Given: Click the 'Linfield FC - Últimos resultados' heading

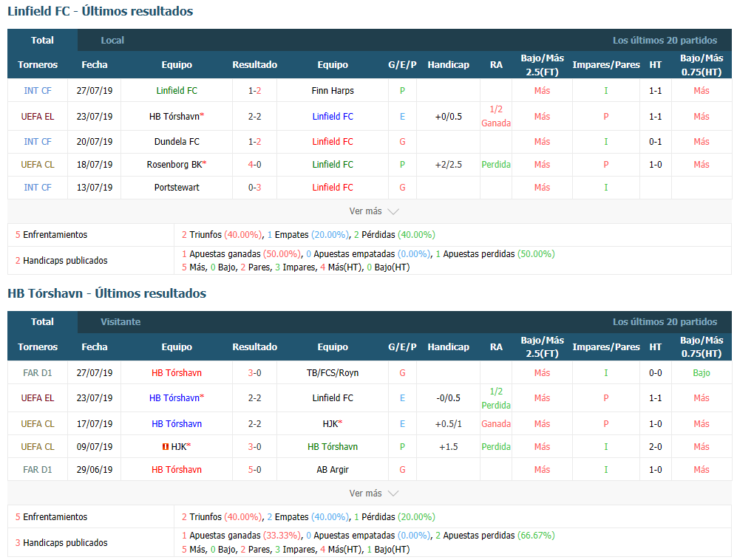Looking at the screenshot, I should point(100,11).
